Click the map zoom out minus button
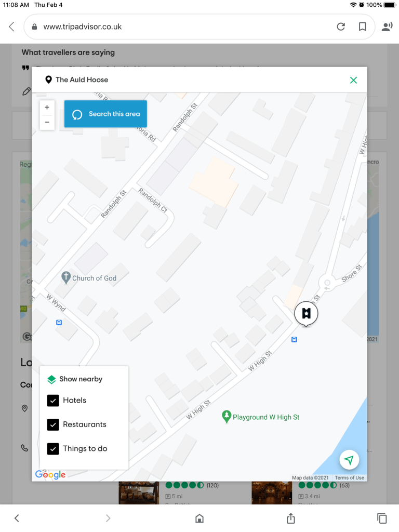399x532 pixels. click(x=47, y=122)
